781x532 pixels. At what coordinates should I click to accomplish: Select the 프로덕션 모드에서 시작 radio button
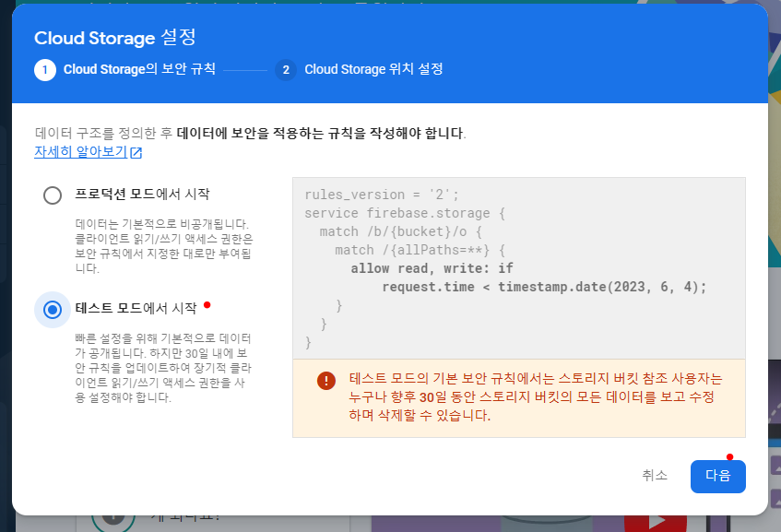click(53, 195)
